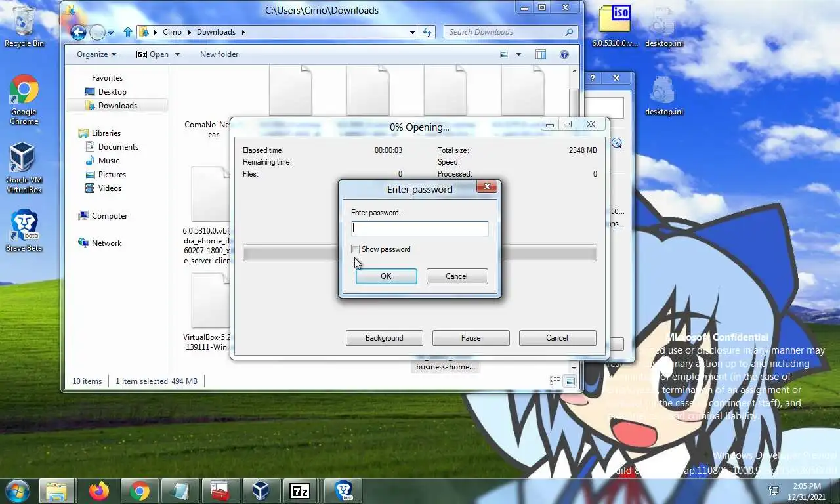Select Downloads under Favorites

point(117,106)
